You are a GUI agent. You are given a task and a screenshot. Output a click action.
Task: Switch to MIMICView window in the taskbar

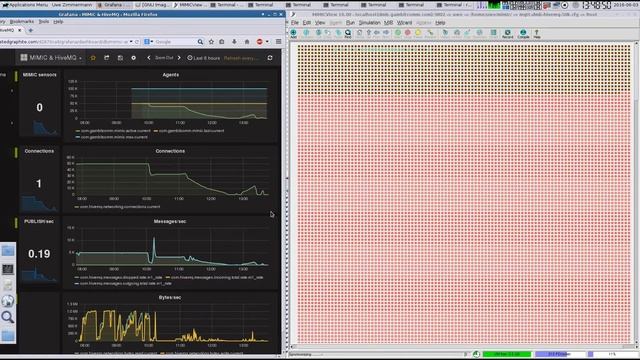[x=190, y=5]
